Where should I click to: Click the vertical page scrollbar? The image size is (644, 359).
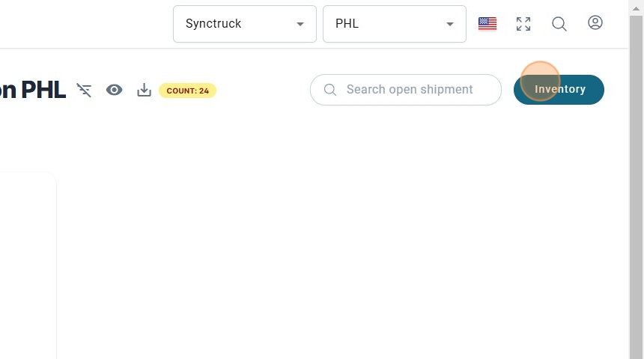(636, 179)
